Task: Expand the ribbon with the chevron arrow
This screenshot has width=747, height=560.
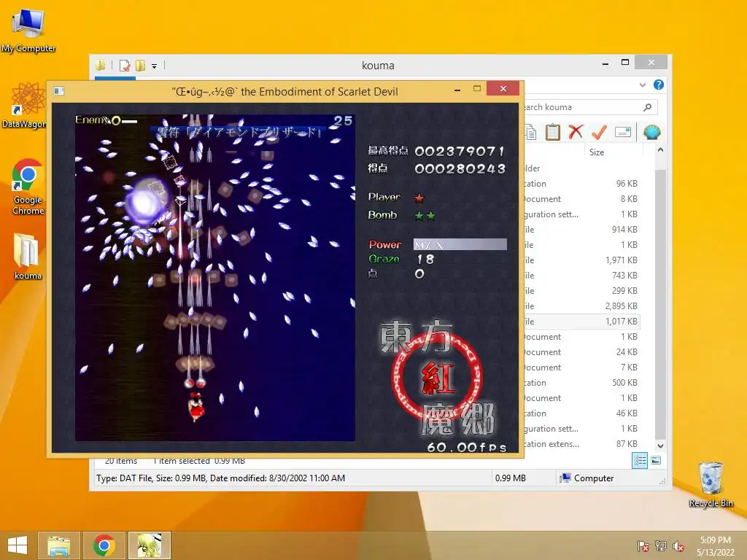Action: (x=643, y=85)
